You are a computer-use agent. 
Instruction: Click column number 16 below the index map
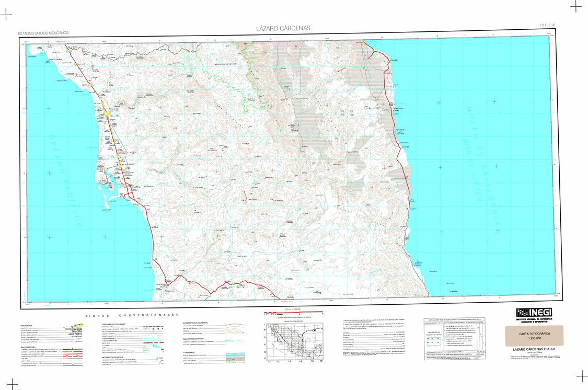(x=321, y=361)
